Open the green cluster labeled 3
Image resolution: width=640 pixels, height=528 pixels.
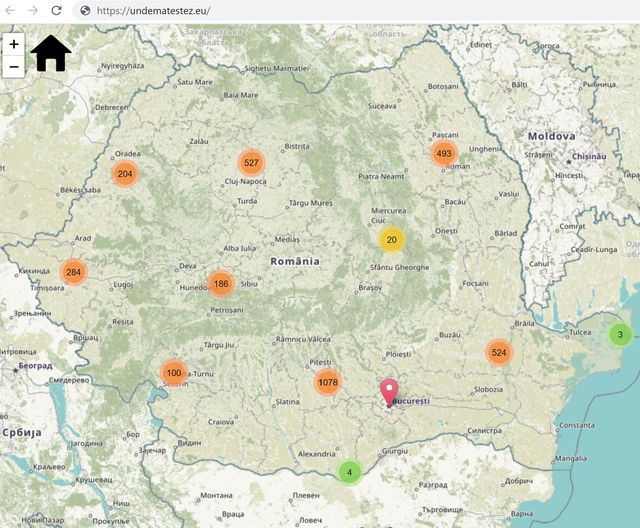[x=620, y=335]
